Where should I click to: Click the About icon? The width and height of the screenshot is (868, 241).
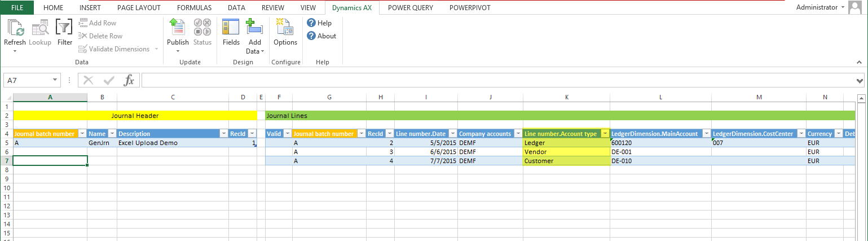pyautogui.click(x=311, y=36)
